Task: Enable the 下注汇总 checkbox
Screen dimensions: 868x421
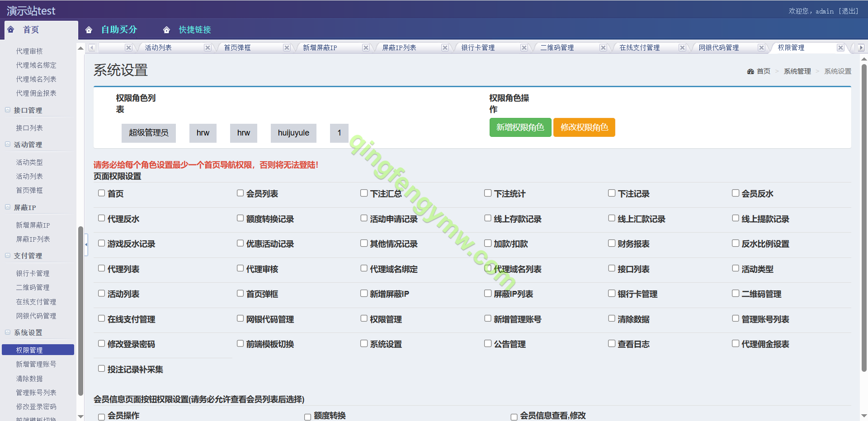Action: [x=364, y=193]
